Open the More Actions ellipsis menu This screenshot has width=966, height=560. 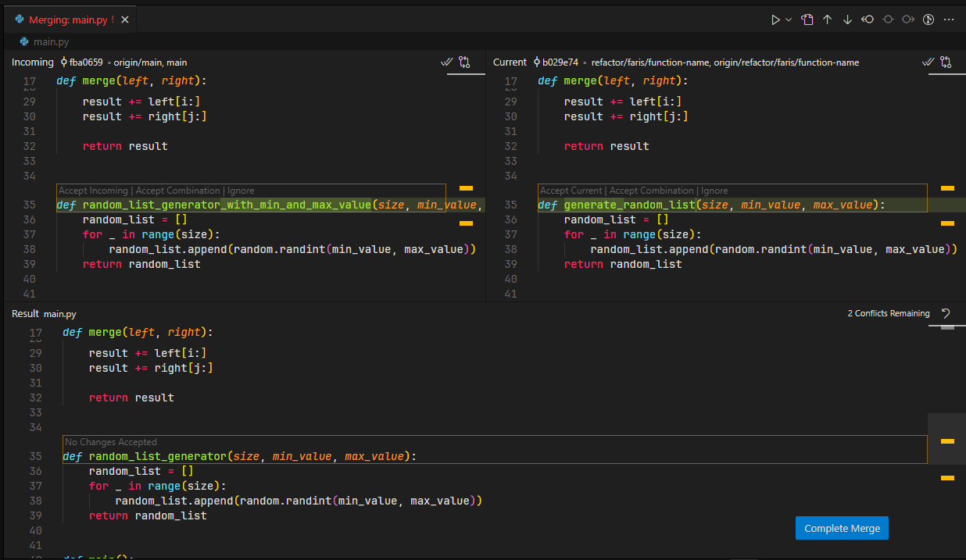(949, 20)
